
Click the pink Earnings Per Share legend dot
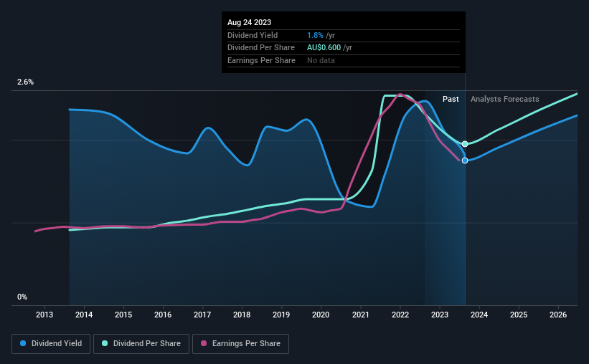pos(204,343)
